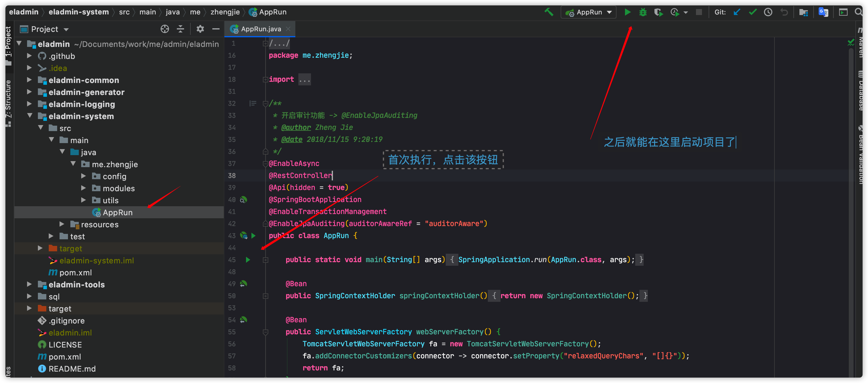Viewport: 868px width, 383px height.
Task: Expand the eladmin-generator module
Action: pyautogui.click(x=29, y=92)
